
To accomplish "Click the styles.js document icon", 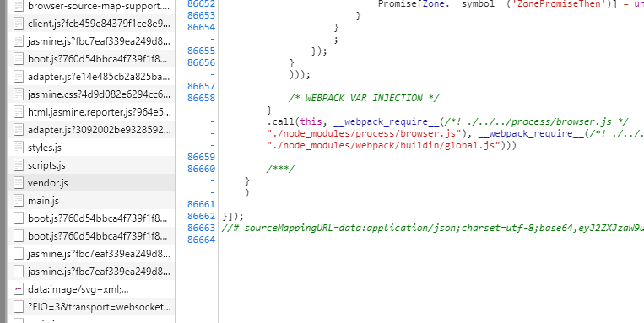I will (x=19, y=148).
